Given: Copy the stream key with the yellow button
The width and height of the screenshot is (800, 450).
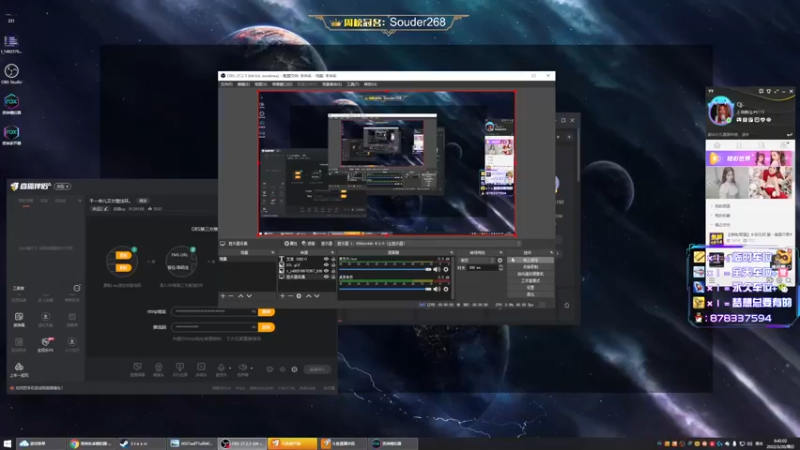Looking at the screenshot, I should click(x=266, y=327).
